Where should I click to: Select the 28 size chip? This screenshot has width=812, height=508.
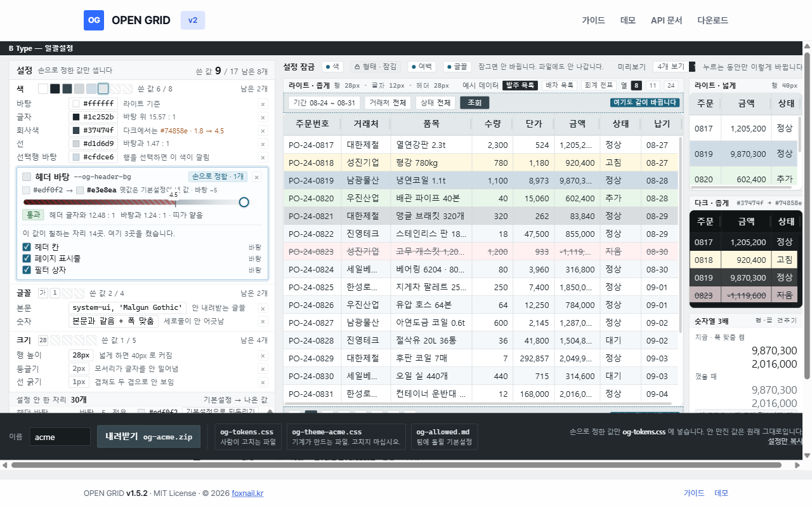tap(43, 340)
